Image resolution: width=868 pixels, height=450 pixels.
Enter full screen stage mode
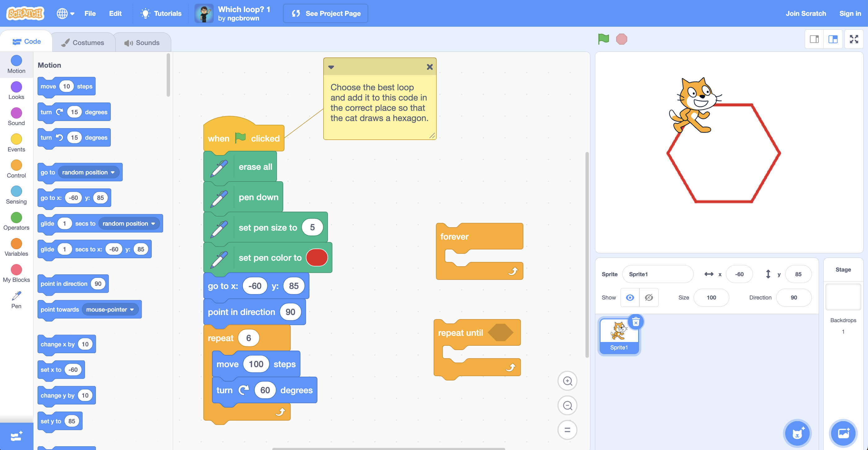[854, 39]
